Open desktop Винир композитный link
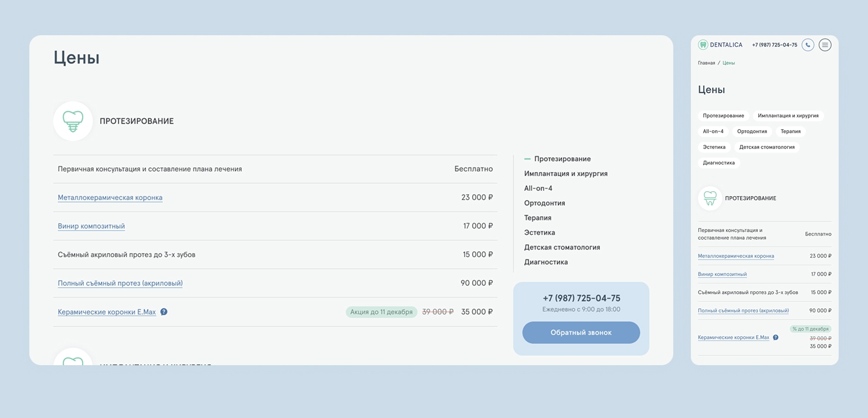Image resolution: width=868 pixels, height=418 pixels. point(91,226)
